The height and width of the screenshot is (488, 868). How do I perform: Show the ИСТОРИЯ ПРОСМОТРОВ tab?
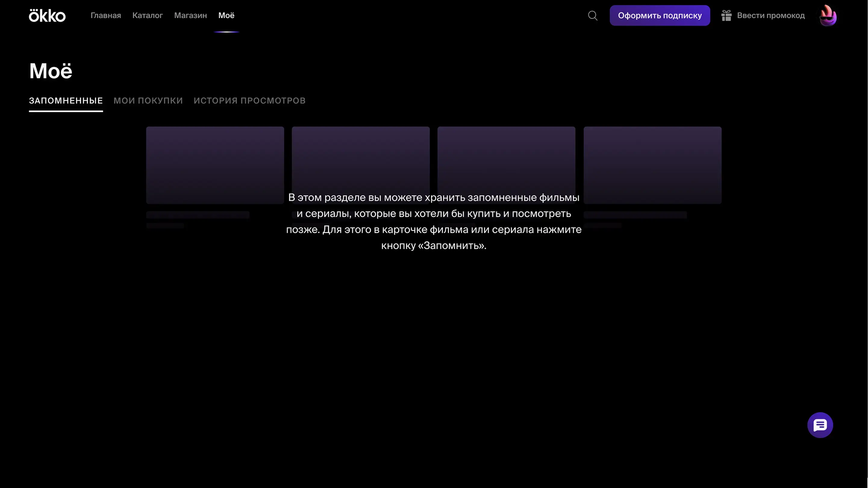coord(249,101)
